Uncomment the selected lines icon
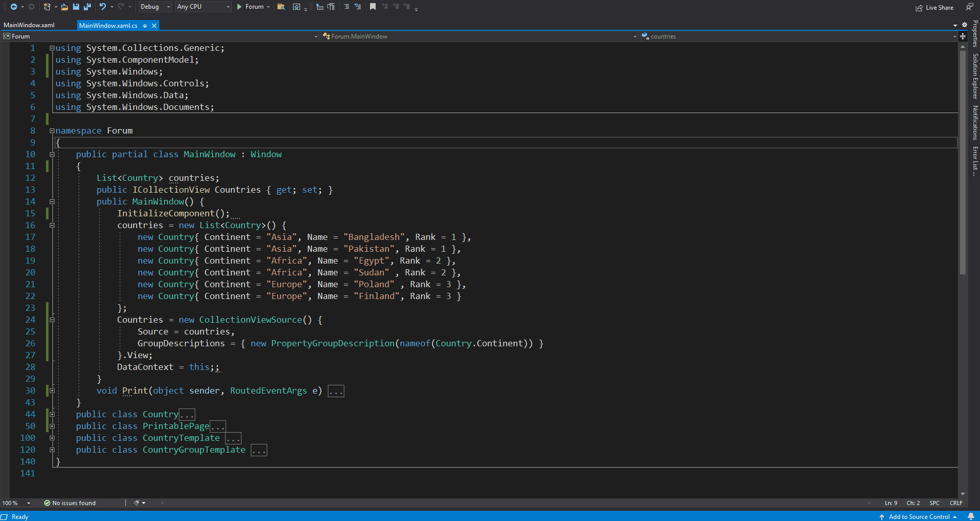 (358, 7)
